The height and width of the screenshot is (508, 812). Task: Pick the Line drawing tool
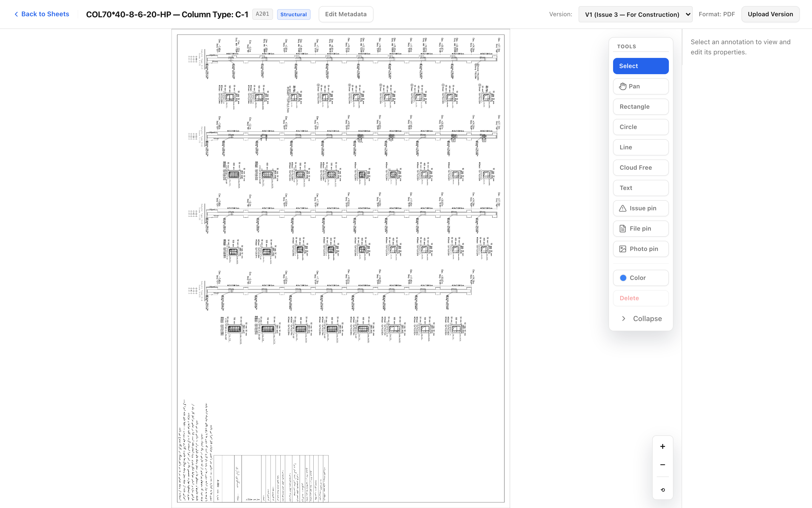640,147
